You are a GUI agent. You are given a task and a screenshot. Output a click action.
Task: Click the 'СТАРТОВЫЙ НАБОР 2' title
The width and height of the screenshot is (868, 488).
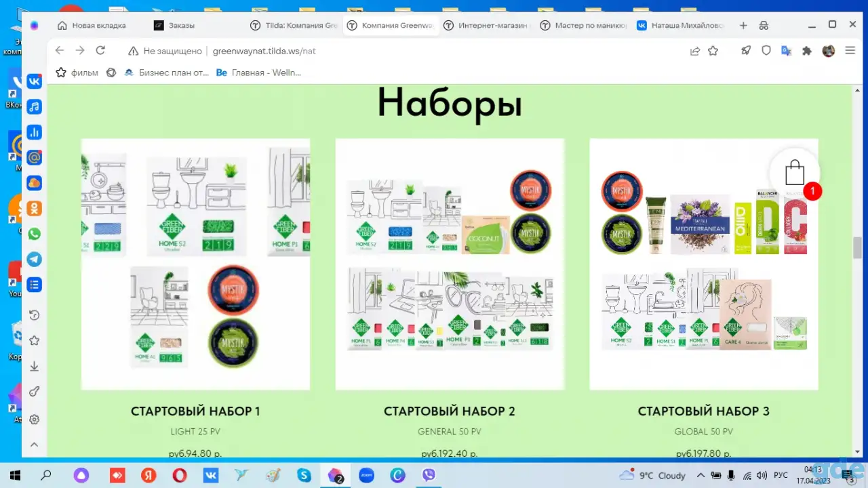coord(450,411)
